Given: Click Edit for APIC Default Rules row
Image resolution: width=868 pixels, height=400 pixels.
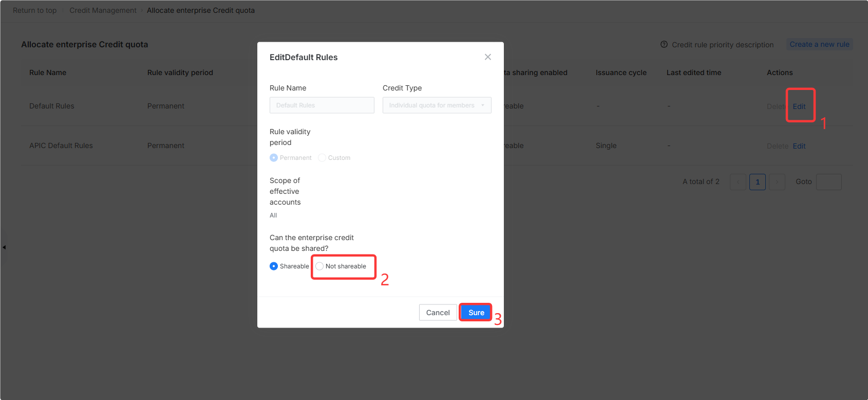Looking at the screenshot, I should (799, 146).
